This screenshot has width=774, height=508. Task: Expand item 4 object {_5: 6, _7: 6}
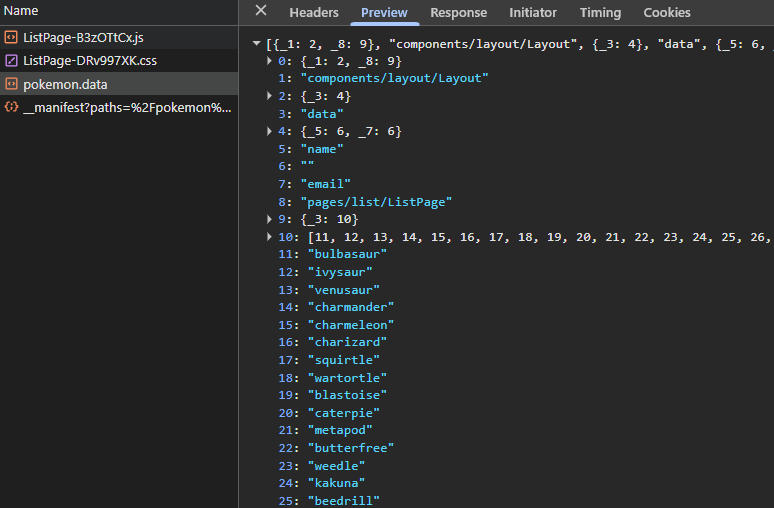[x=270, y=131]
